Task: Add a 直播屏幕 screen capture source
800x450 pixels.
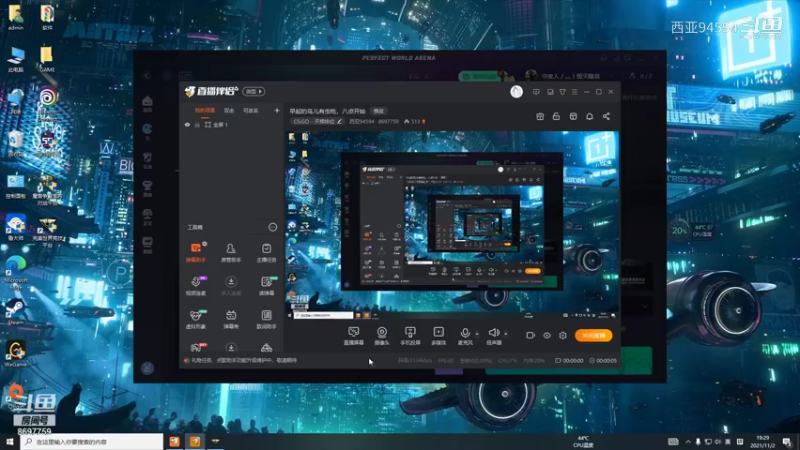Action: [353, 336]
